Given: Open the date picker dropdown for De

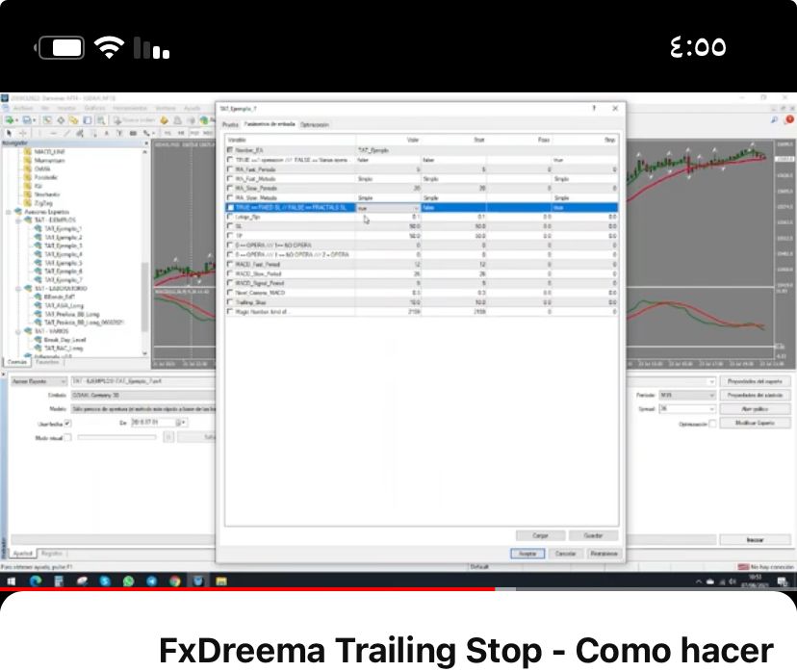Looking at the screenshot, I should pos(180,423).
